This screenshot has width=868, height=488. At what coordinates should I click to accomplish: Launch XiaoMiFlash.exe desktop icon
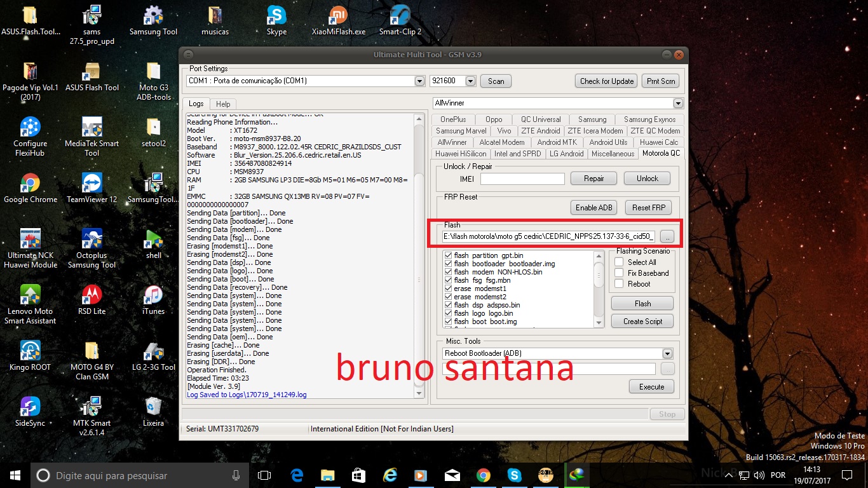click(339, 20)
